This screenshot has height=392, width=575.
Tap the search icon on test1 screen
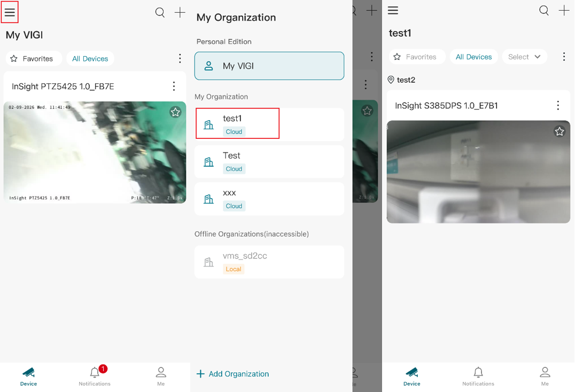[x=544, y=11]
